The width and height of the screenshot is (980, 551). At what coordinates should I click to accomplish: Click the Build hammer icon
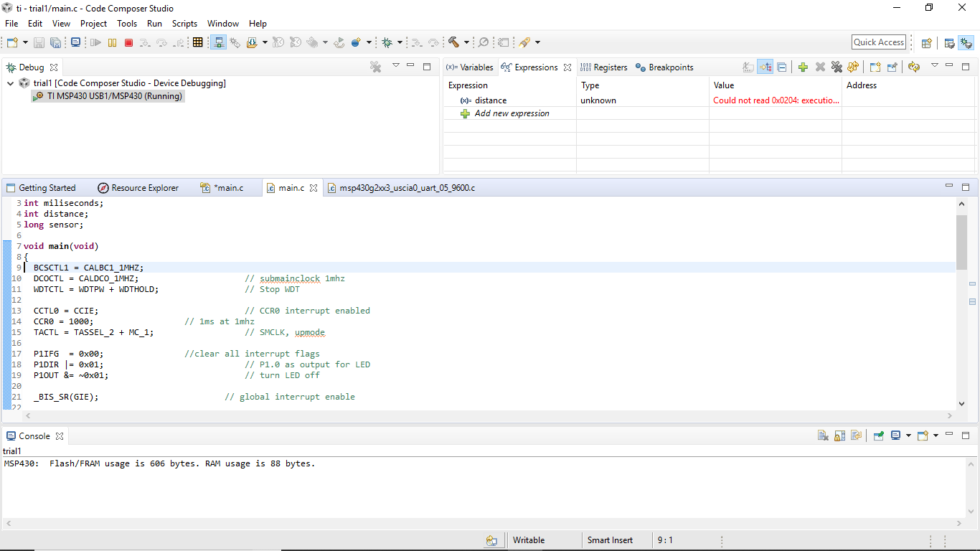coord(453,43)
